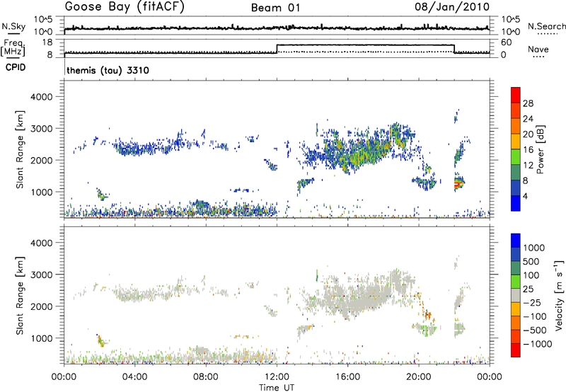Click the 'N.Search' legend label
This screenshot has width=566, height=392.
546,26
